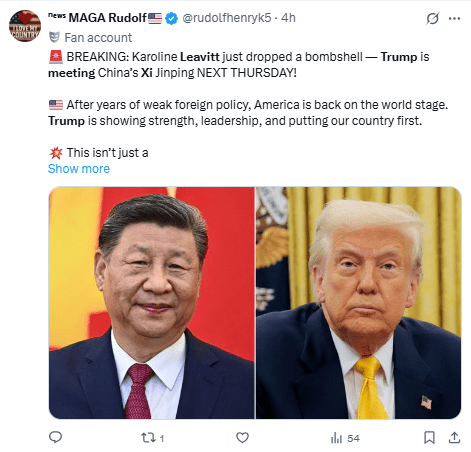Open MAGA Rudolf profile avatar

pos(25,26)
